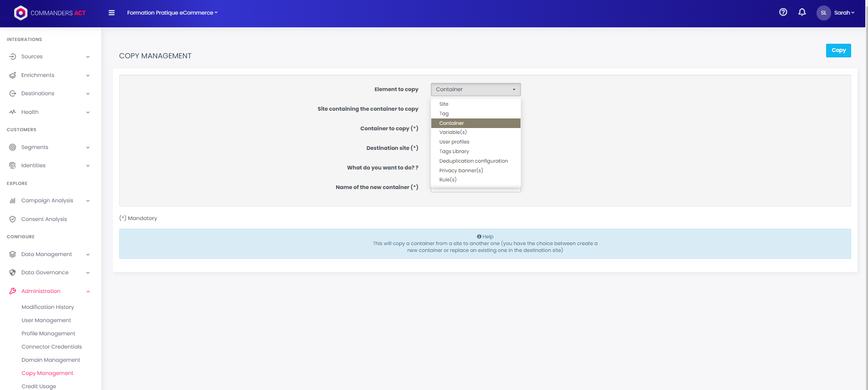868x390 pixels.
Task: Choose Privacy banner(s) option in list
Action: [x=461, y=170]
